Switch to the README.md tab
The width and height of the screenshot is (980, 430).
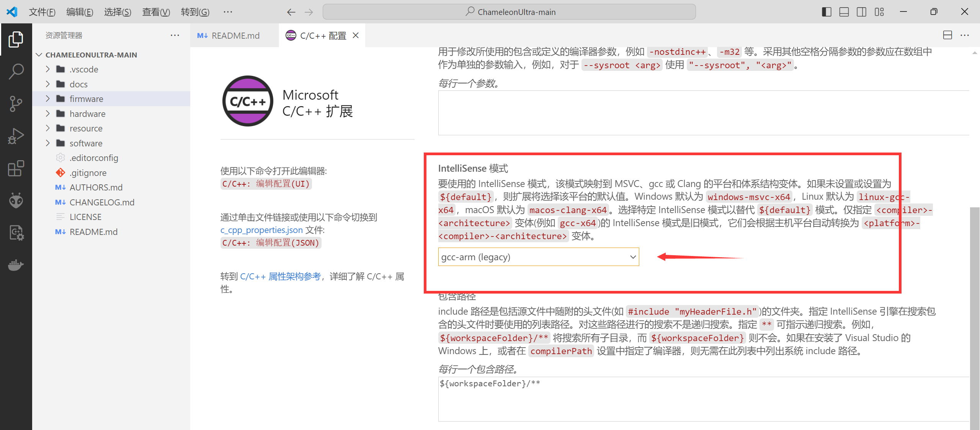coord(235,36)
